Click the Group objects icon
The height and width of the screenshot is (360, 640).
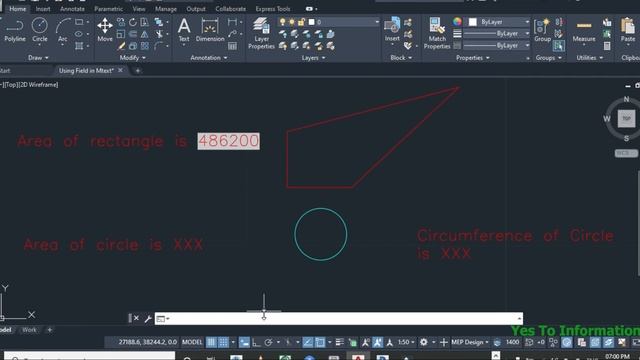coord(542,30)
